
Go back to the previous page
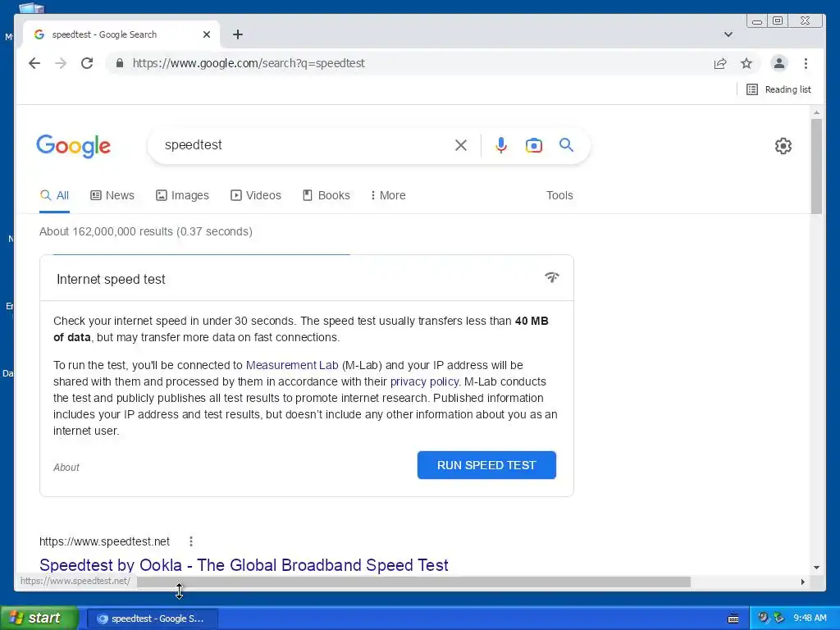point(34,63)
